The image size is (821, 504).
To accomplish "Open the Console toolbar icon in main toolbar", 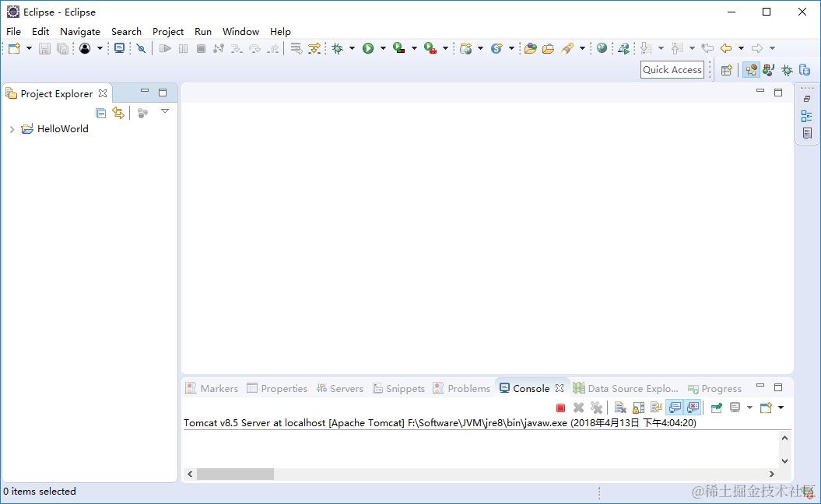I will (119, 49).
